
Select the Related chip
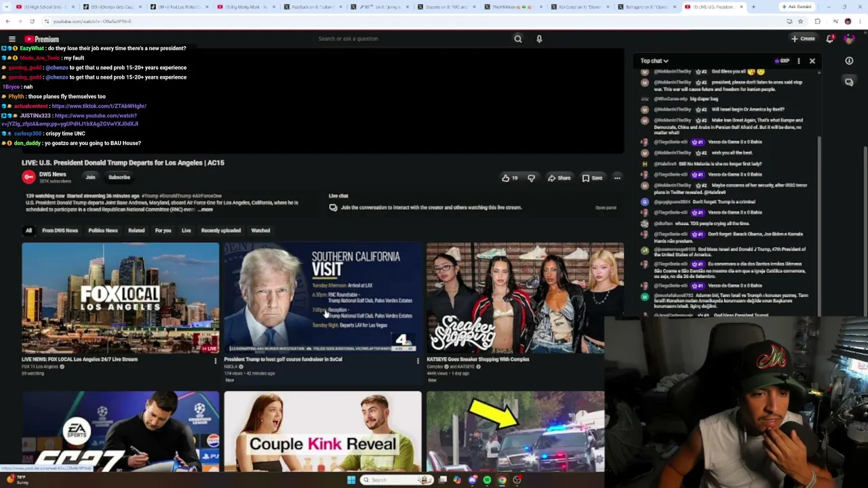[136, 230]
